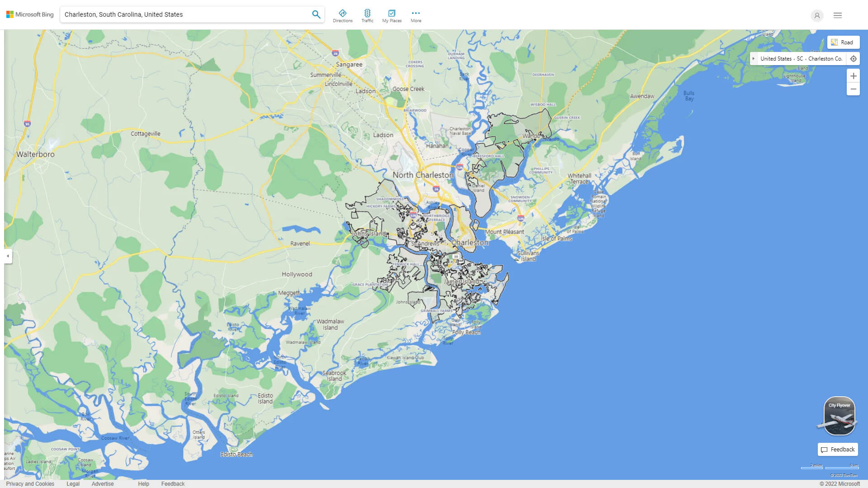Zoom in using the plus control
The width and height of the screenshot is (868, 488).
(854, 76)
